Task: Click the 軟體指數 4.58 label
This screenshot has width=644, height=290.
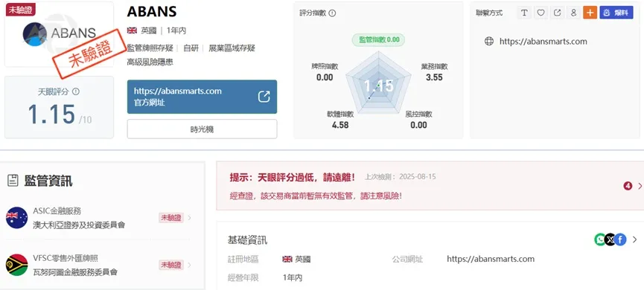Action: pyautogui.click(x=340, y=120)
